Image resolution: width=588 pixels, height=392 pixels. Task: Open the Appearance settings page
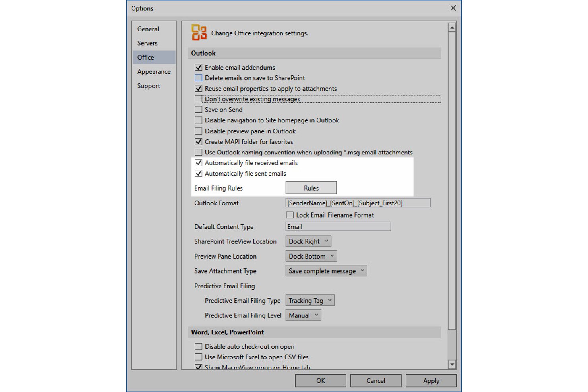[154, 72]
